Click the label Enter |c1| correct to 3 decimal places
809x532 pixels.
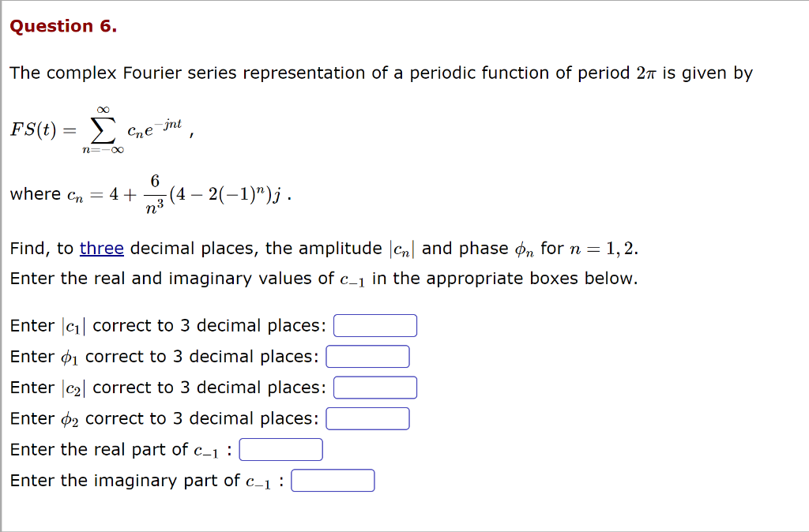point(168,325)
